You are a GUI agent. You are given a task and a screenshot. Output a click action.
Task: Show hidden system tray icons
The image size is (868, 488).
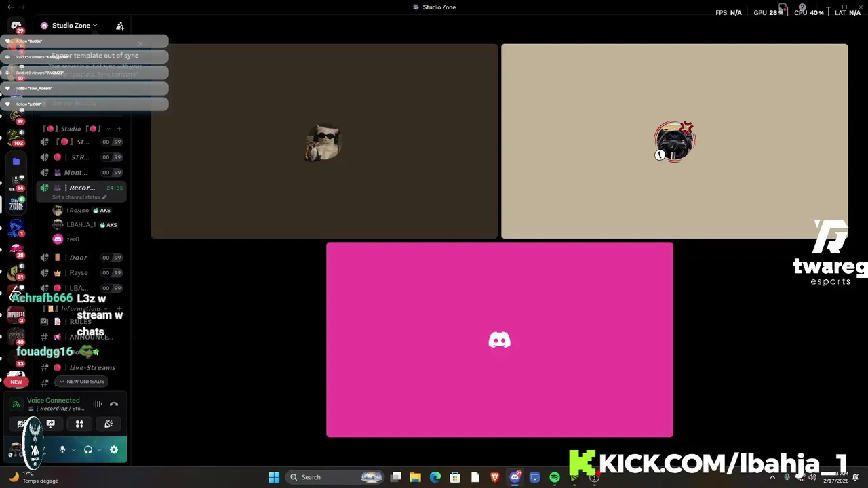[x=772, y=477]
